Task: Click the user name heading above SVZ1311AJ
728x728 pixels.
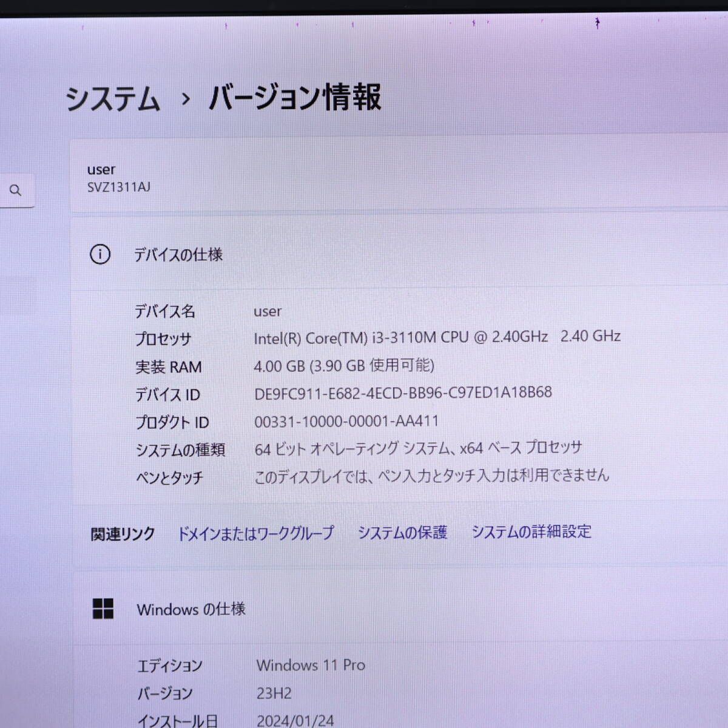Action: point(101,170)
